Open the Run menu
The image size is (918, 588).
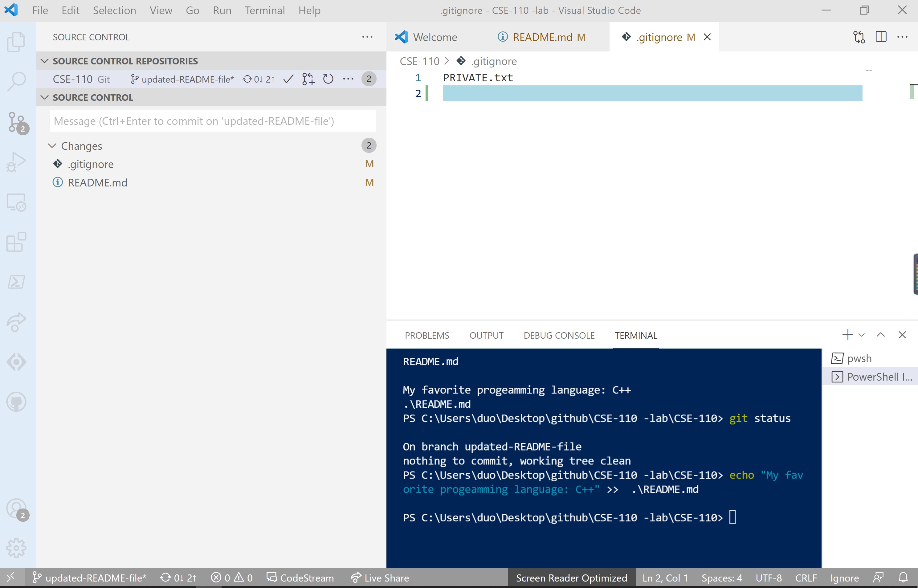[222, 10]
